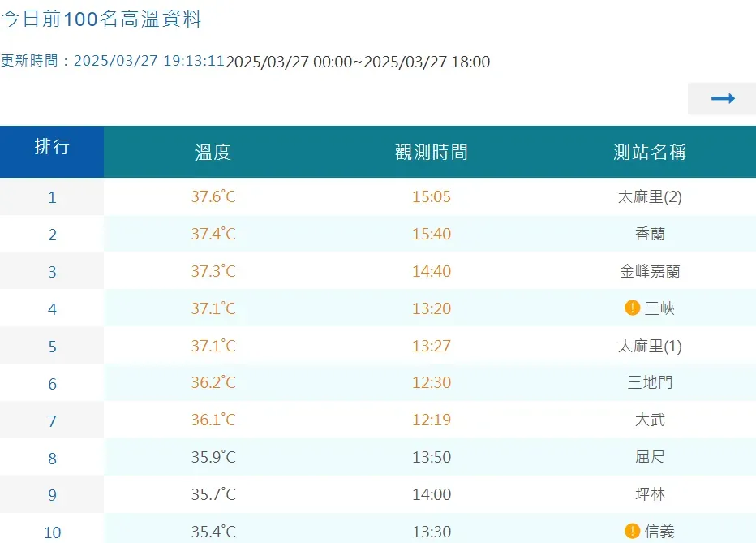The height and width of the screenshot is (543, 756).
Task: Click station name 信義
Action: [659, 532]
